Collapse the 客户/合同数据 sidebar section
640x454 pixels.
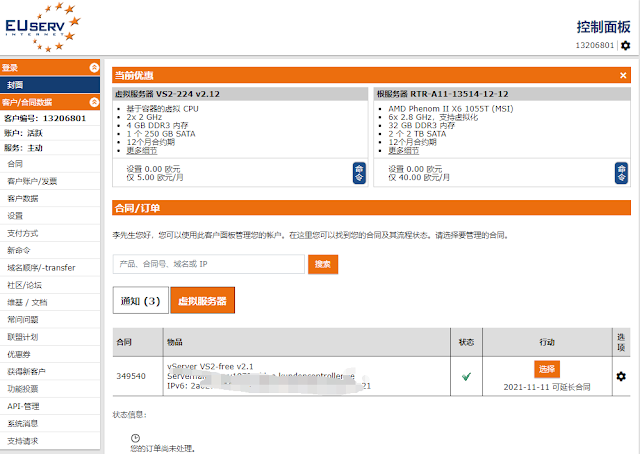pos(94,101)
